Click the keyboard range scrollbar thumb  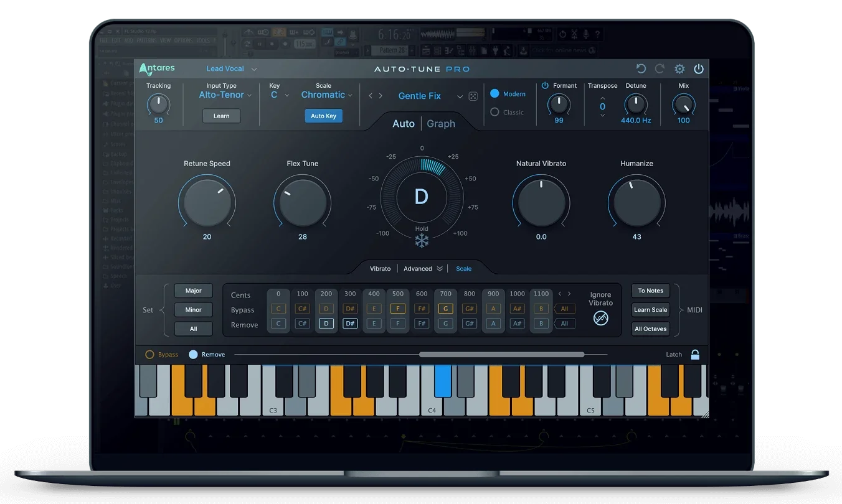point(502,355)
